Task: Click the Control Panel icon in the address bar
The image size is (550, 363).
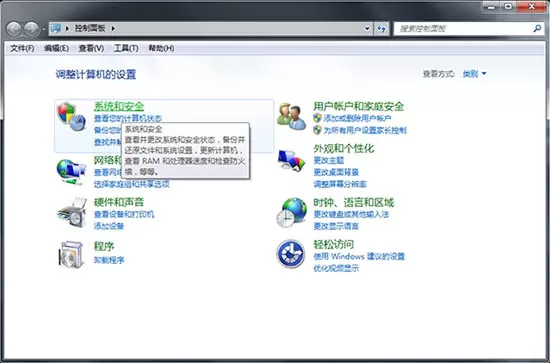Action: 56,28
